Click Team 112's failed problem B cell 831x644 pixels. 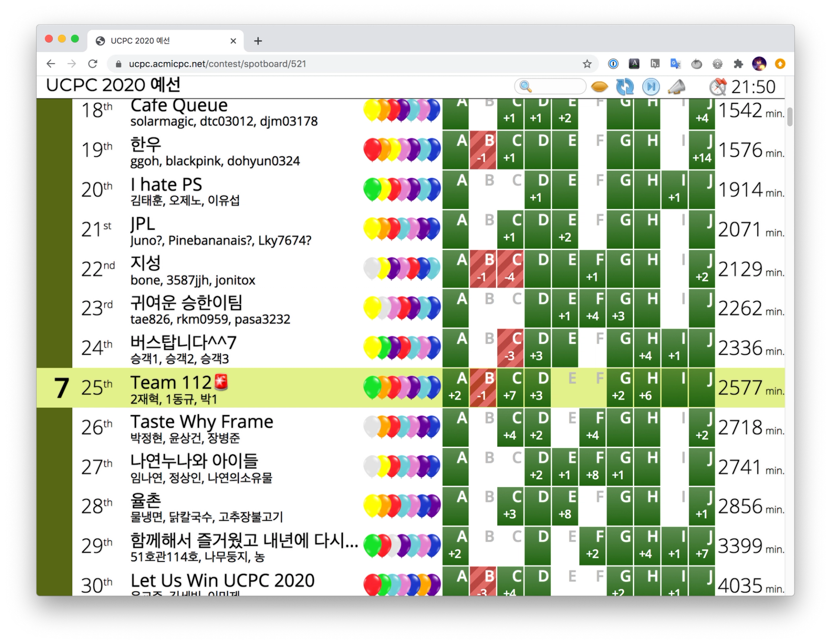pos(483,388)
